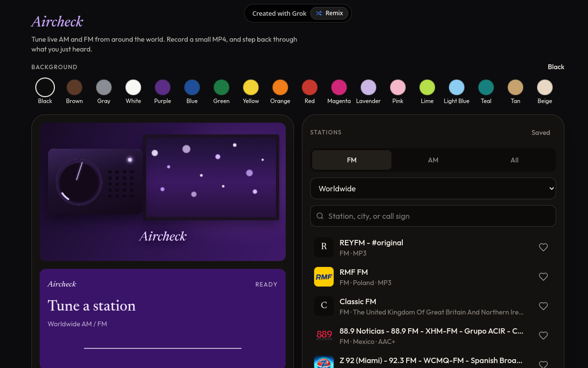Click the search magnifier icon
Viewport: 588px width, 368px height.
pos(320,216)
